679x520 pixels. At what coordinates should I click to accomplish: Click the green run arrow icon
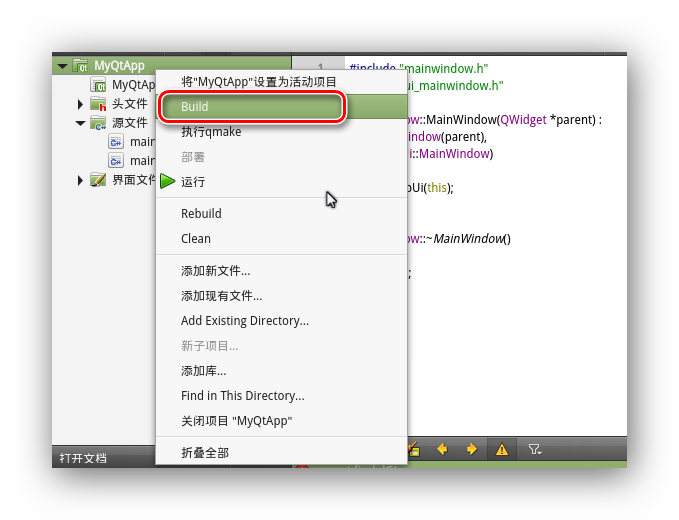pyautogui.click(x=167, y=181)
